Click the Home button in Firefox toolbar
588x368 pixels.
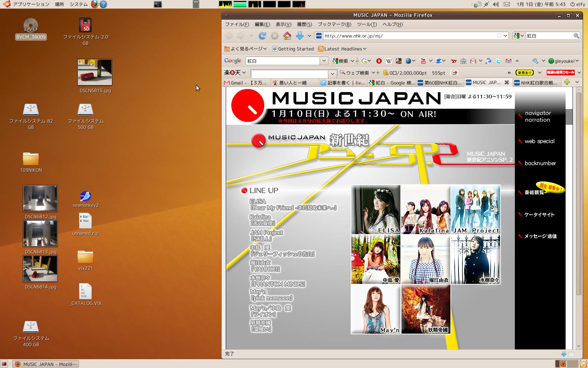coord(287,36)
